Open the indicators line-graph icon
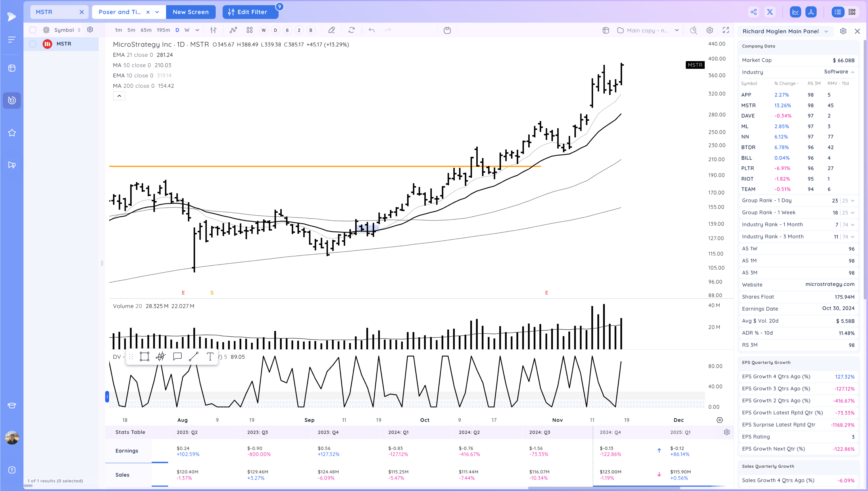 pos(233,30)
